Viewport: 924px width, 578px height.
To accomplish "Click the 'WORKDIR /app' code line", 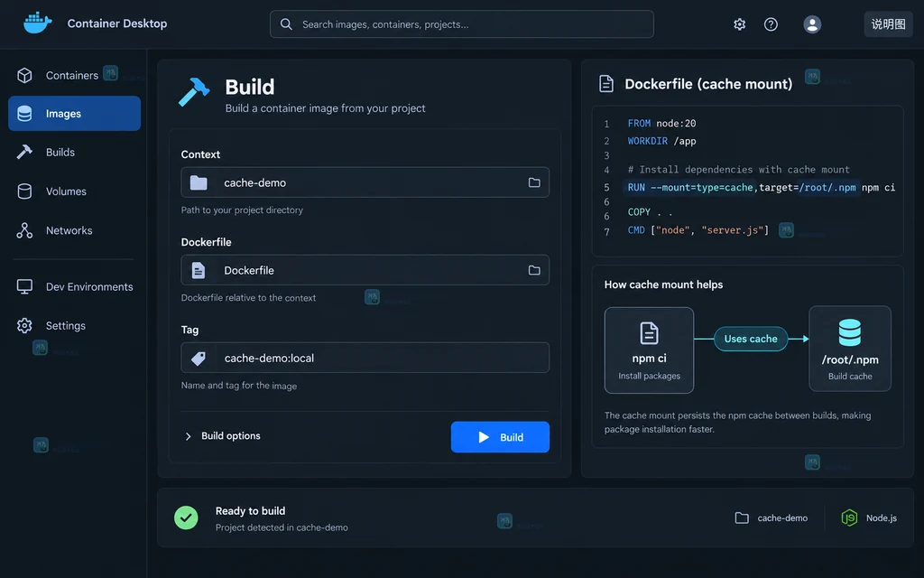I will (661, 141).
